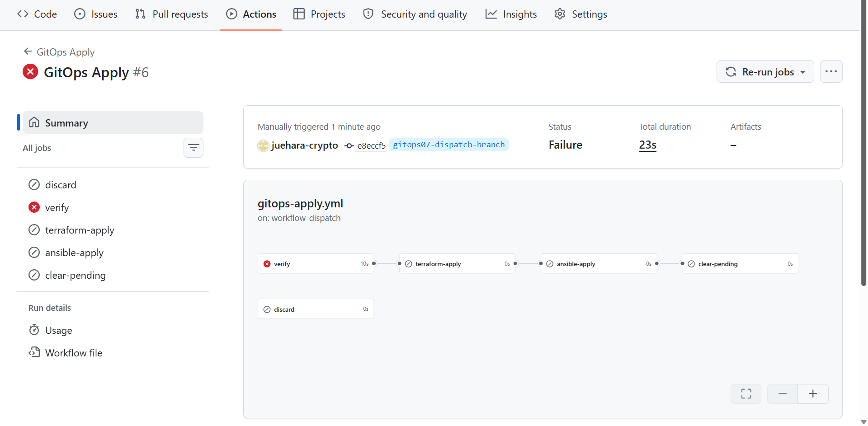Screen dimensions: 868x426
Task: Click the filter jobs icon
Action: pos(193,148)
